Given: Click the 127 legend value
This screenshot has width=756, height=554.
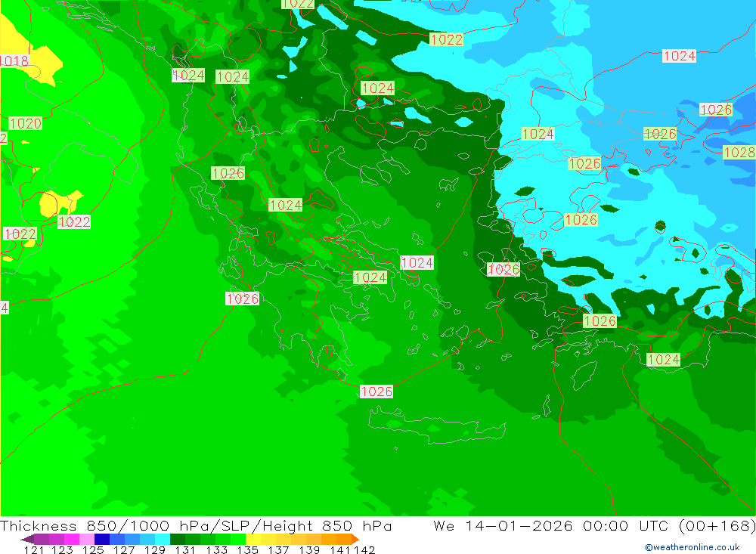Looking at the screenshot, I should [x=123, y=549].
